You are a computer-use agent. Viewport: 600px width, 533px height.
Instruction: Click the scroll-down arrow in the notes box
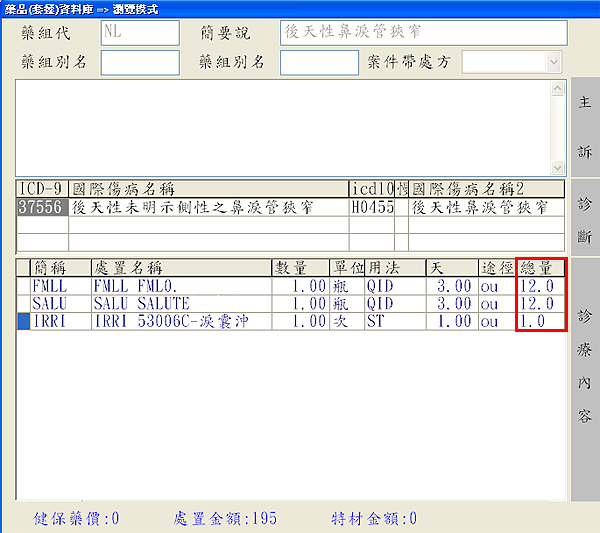point(558,168)
